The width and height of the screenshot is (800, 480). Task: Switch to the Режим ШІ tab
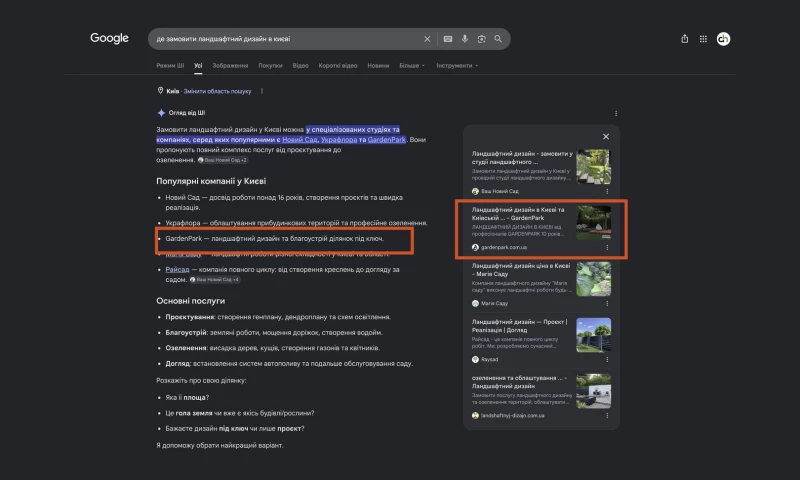[170, 65]
